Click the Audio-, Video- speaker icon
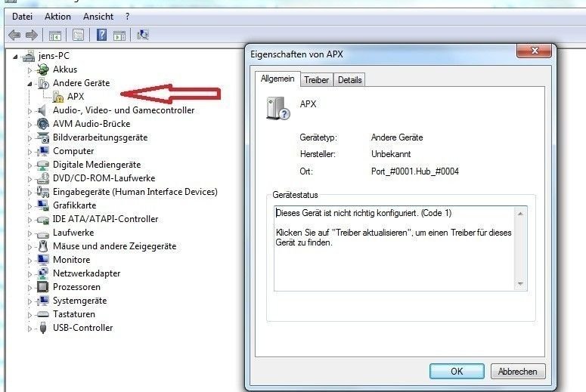Viewport: 586px width, 392px height. point(42,110)
